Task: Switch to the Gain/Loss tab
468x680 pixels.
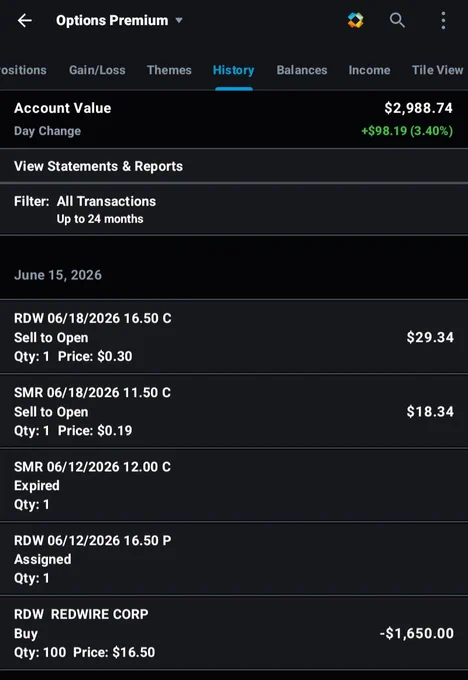Action: click(97, 70)
